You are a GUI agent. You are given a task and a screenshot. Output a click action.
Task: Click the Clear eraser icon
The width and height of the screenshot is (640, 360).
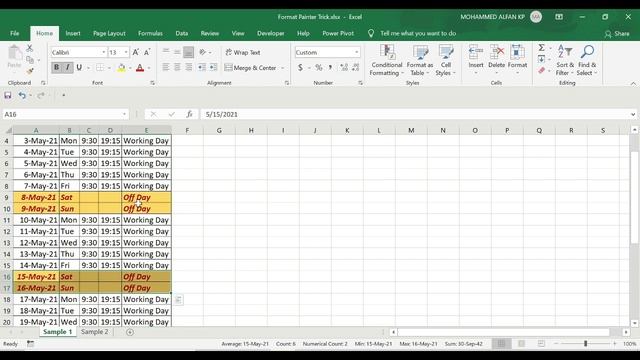click(542, 71)
